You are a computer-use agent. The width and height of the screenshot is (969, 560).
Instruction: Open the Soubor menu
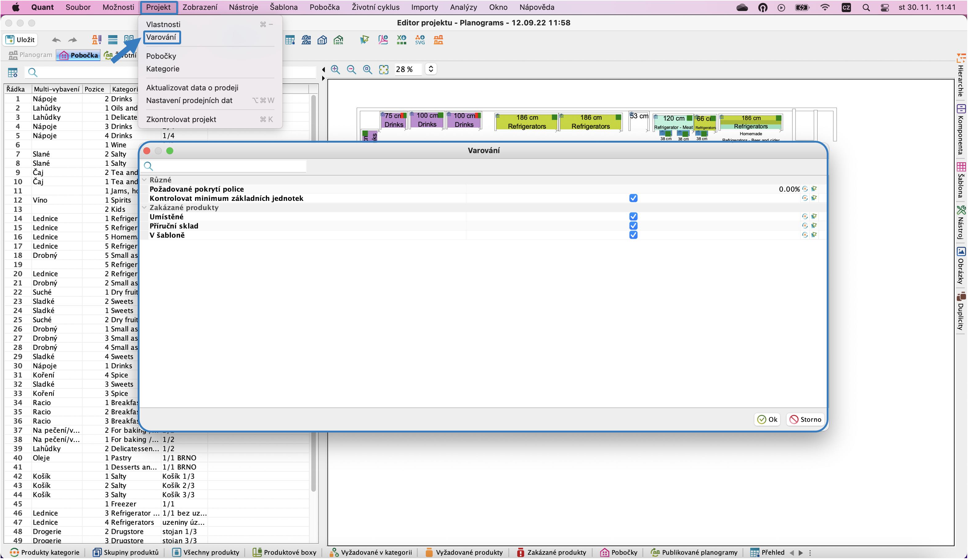point(78,7)
